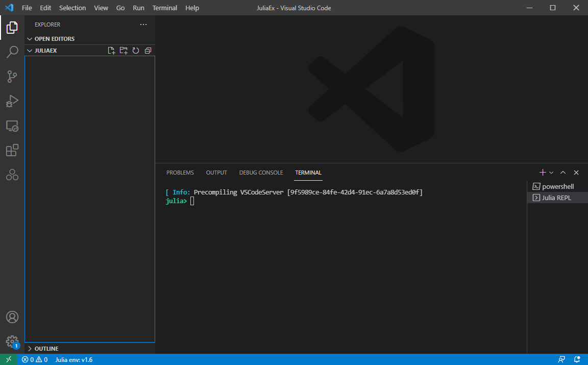Click New Folder icon in JULIAEX header
This screenshot has width=588, height=365.
click(124, 50)
